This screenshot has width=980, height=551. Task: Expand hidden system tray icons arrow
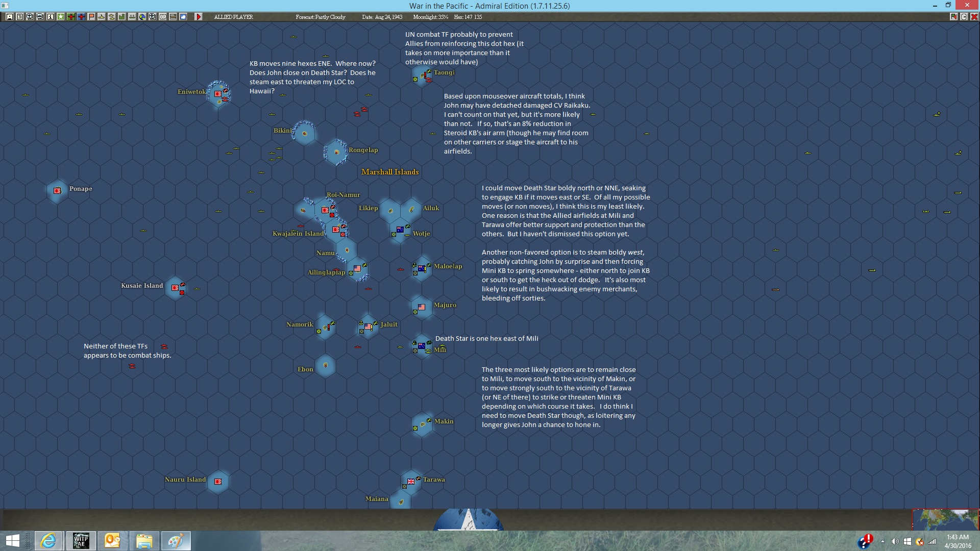coord(883,541)
